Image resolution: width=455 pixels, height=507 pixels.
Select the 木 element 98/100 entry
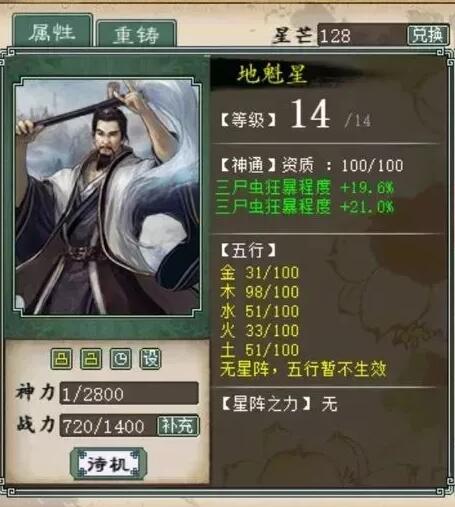tap(259, 292)
